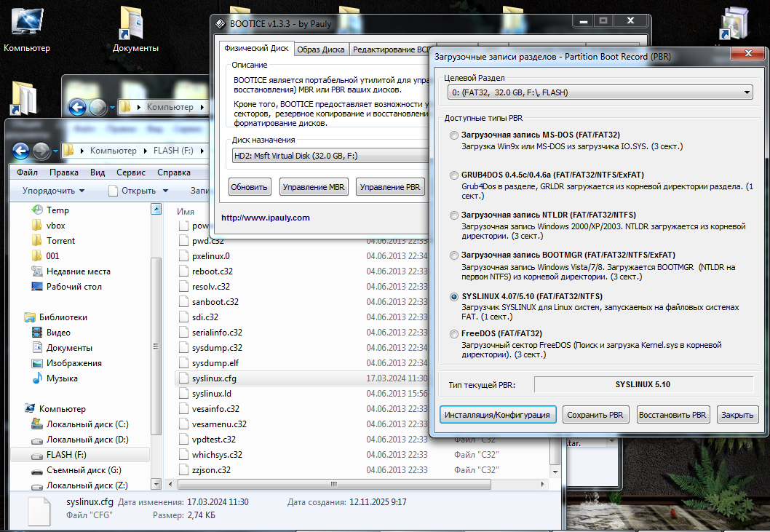
Task: Select the GRUB4DOS 0.4.5c/0.4.6a radio option
Action: pyautogui.click(x=454, y=175)
